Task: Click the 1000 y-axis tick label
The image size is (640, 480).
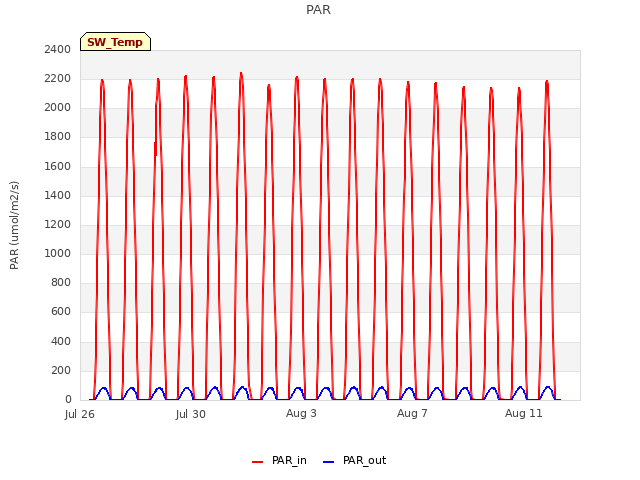Action: point(58,253)
